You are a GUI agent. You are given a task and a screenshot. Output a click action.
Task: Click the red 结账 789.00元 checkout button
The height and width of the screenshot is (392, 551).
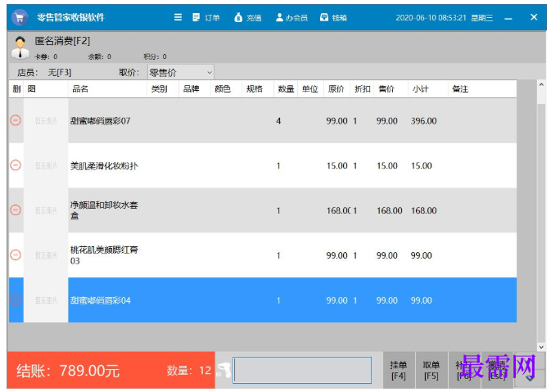click(x=111, y=370)
